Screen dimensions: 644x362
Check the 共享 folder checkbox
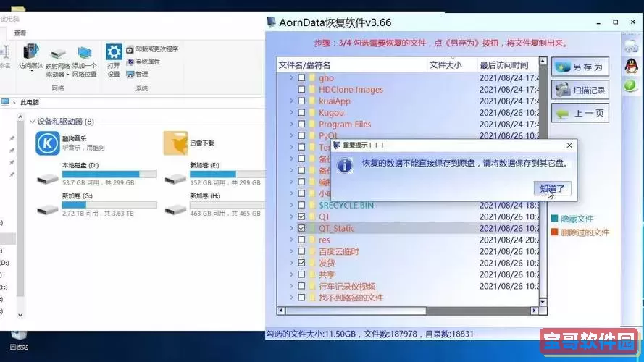tap(301, 274)
